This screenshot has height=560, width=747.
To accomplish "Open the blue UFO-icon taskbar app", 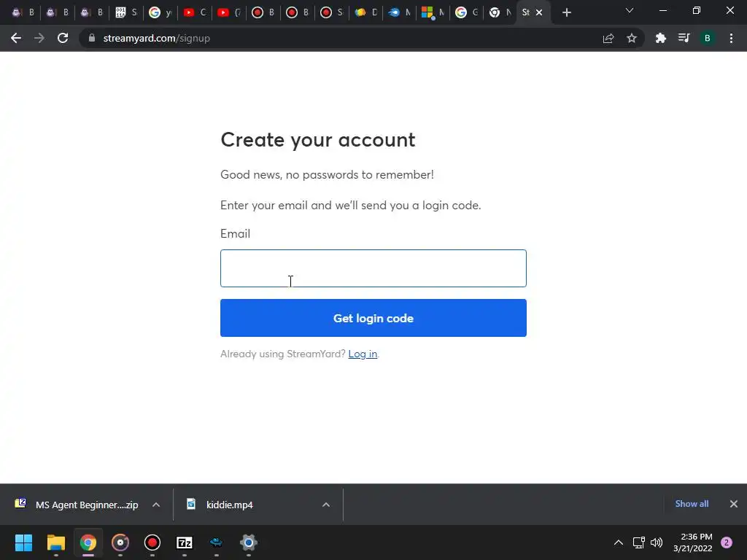I will tap(216, 542).
